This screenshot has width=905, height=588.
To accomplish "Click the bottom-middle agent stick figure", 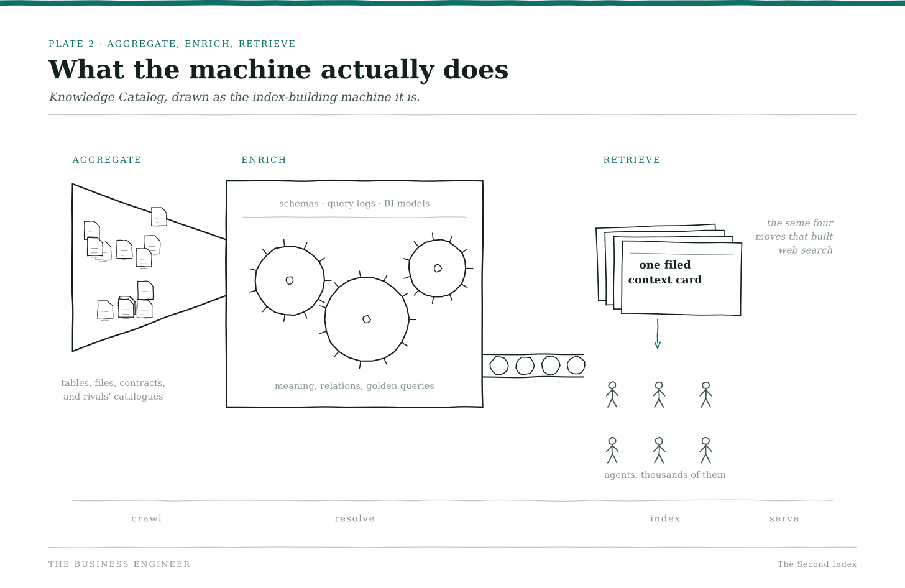I will click(x=659, y=450).
